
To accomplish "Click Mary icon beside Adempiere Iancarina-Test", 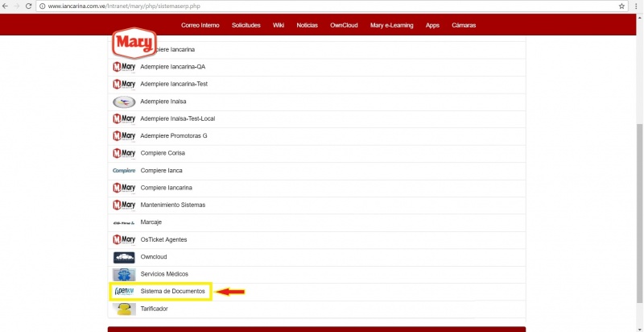I will (124, 84).
